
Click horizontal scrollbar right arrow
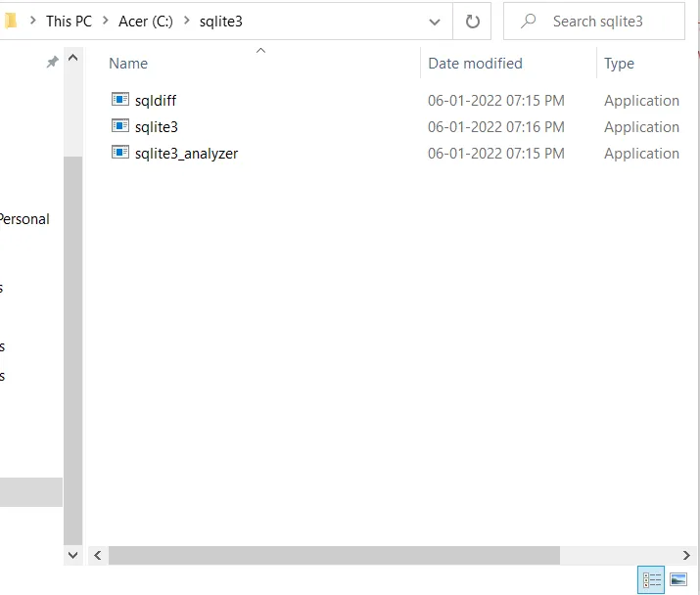(x=686, y=555)
